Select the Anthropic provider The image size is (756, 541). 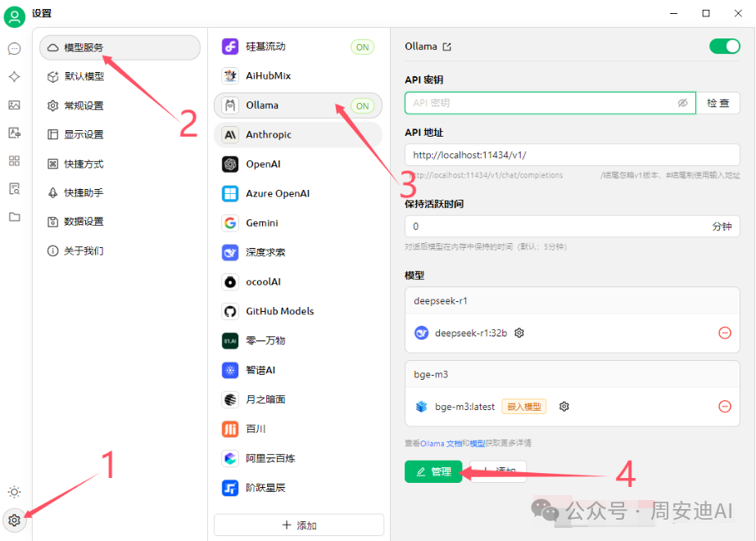pos(298,135)
